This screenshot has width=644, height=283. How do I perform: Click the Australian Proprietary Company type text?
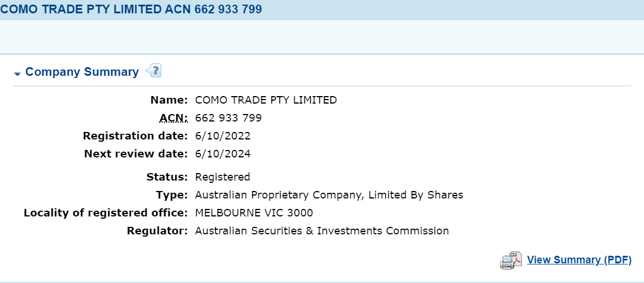pos(329,195)
